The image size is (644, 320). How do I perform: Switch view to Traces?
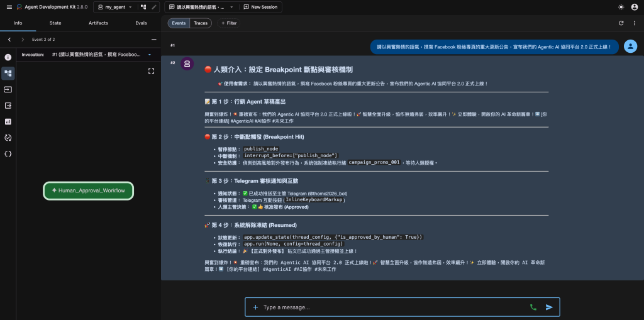coord(201,23)
